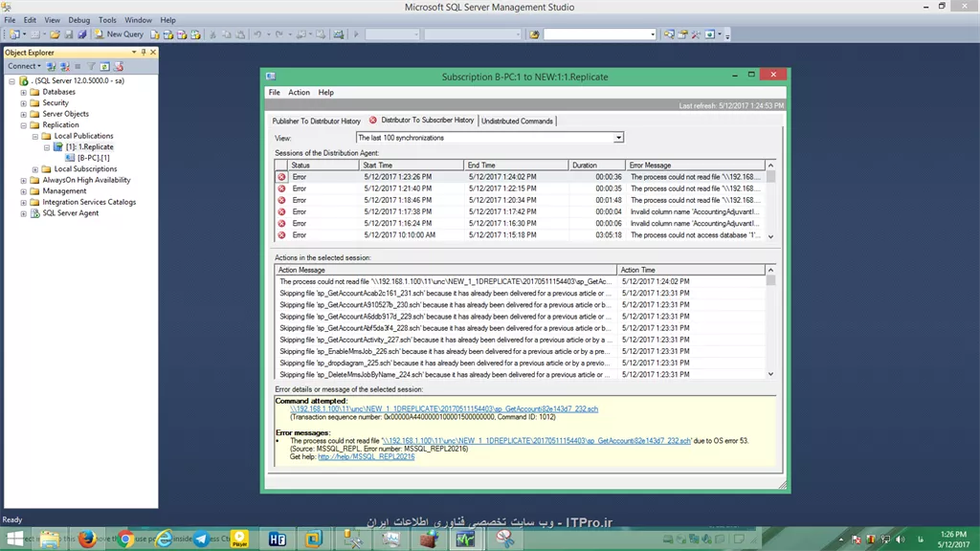Collapse the SQL Server 12.0.5000.0 root node
This screenshot has width=980, height=551.
(x=11, y=81)
